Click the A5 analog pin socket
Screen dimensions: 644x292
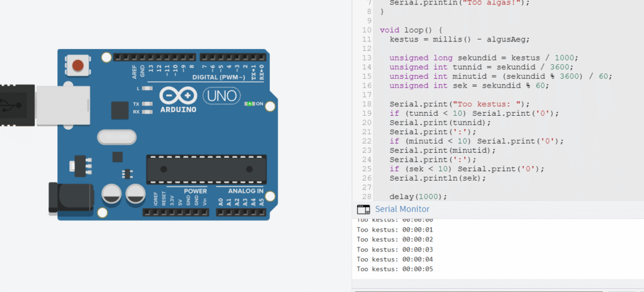click(x=262, y=212)
